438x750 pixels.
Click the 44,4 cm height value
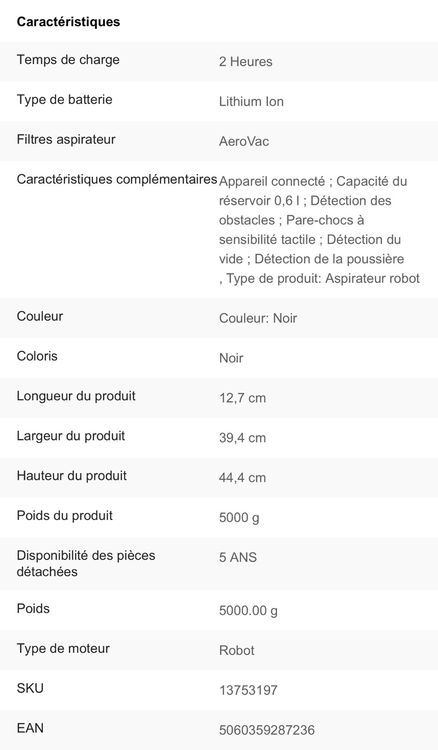coord(242,477)
